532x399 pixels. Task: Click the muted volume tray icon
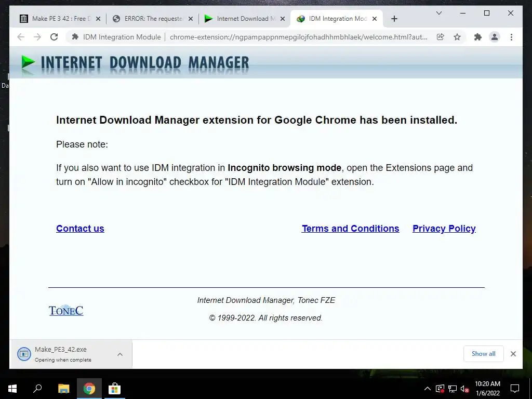coord(464,389)
